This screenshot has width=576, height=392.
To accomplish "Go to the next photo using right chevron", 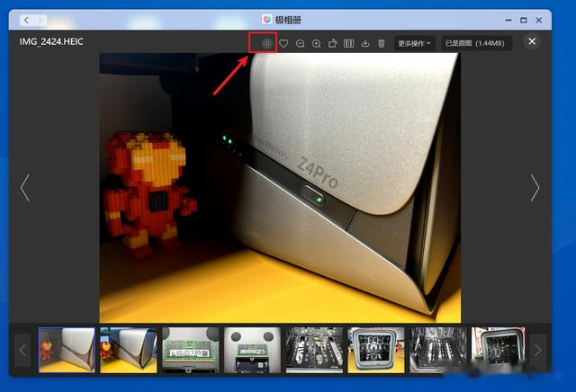I will 535,188.
